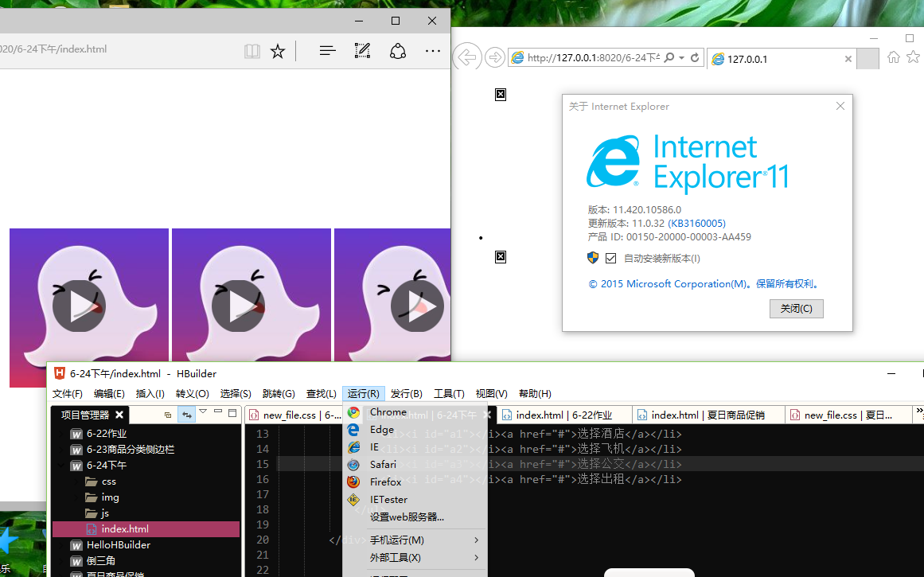Click the IE address bar URL
This screenshot has width=924, height=577.
pos(594,58)
